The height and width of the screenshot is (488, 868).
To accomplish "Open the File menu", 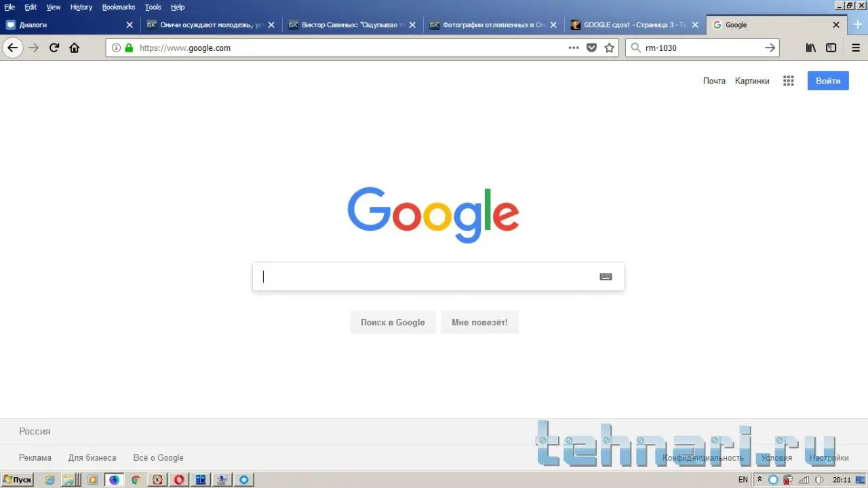I will 9,7.
